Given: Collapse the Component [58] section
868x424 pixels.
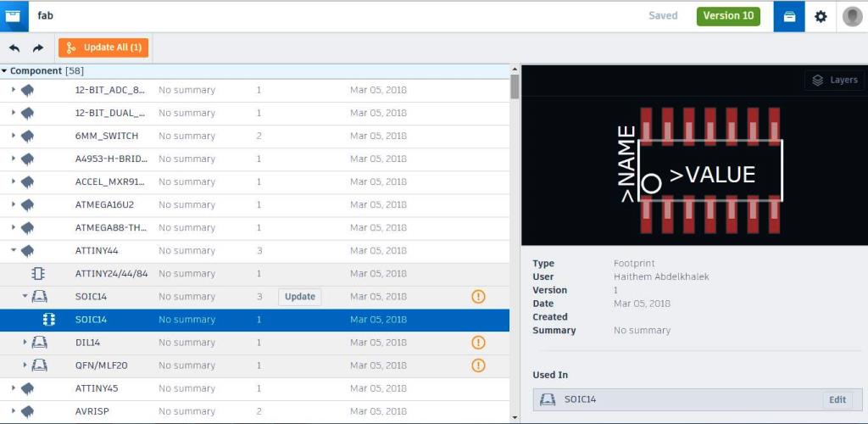Looking at the screenshot, I should [x=4, y=71].
